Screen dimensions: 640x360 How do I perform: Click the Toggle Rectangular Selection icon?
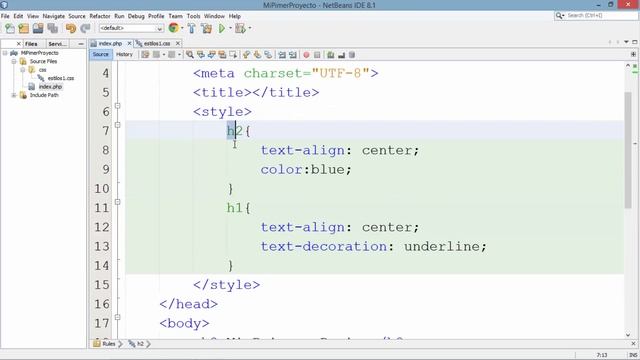(233, 55)
